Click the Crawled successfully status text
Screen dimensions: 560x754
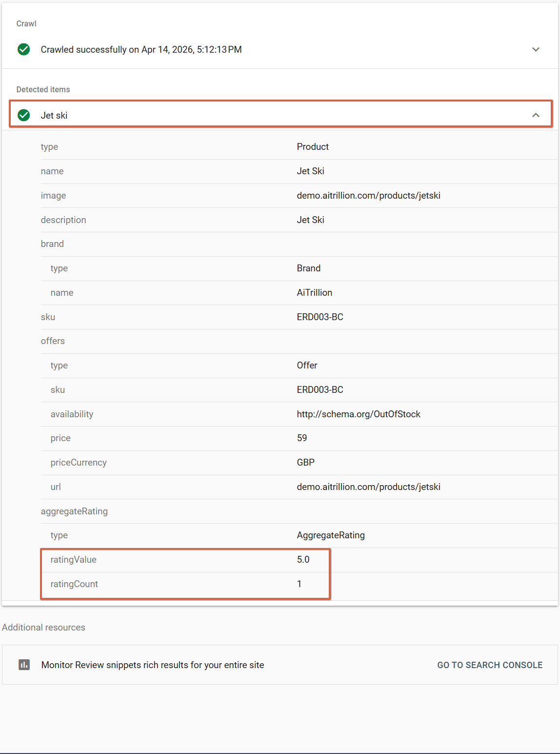pyautogui.click(x=141, y=49)
